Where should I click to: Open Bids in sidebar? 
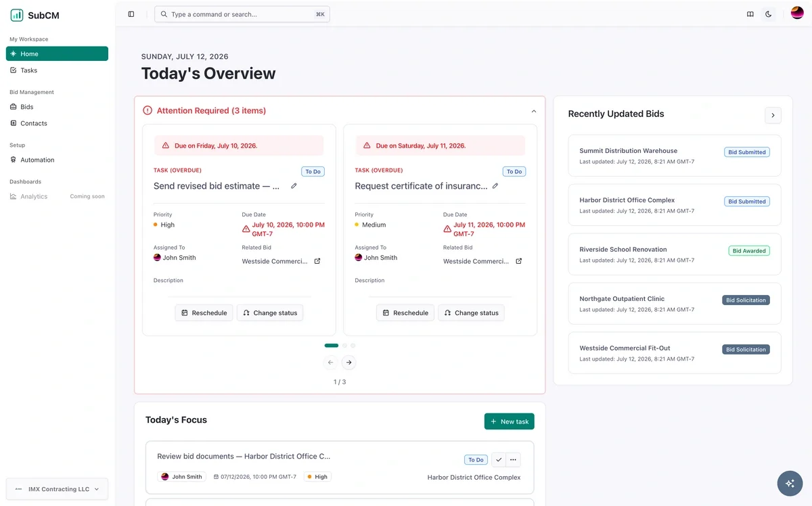tap(57, 107)
